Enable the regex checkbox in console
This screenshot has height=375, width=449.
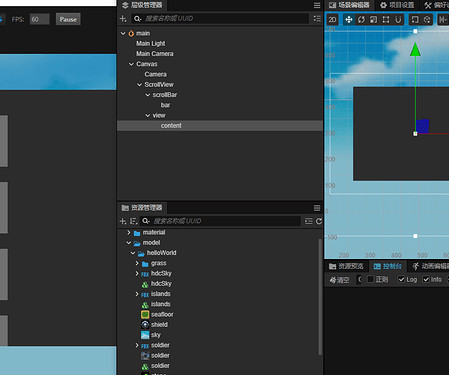coord(371,279)
